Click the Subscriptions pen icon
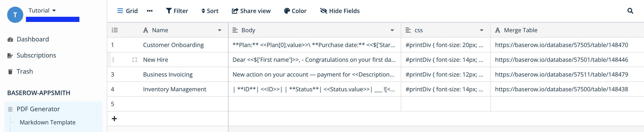 pyautogui.click(x=10, y=55)
